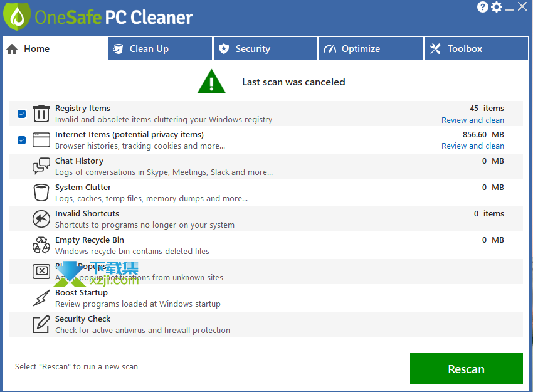Click the "Last scan was canceled" message
This screenshot has height=392, width=533.
(293, 82)
